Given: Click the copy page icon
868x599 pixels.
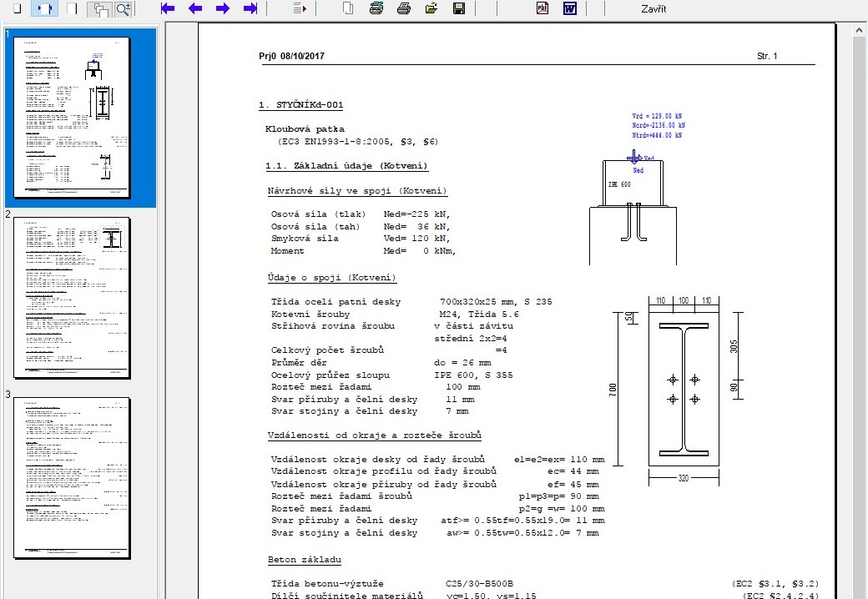Looking at the screenshot, I should [348, 8].
